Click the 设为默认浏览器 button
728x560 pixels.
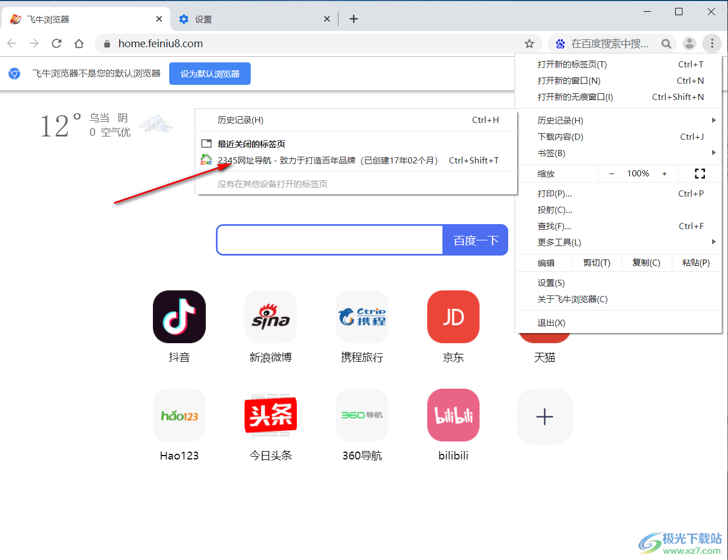point(210,74)
